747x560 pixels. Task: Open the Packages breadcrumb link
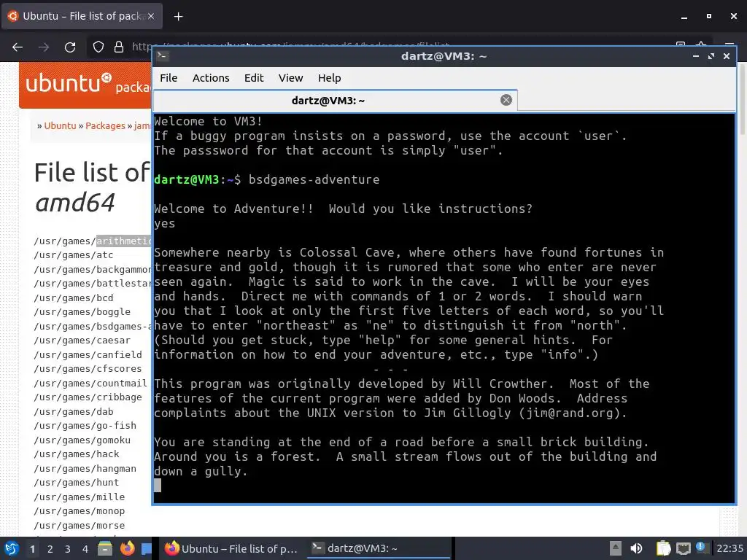click(x=105, y=125)
